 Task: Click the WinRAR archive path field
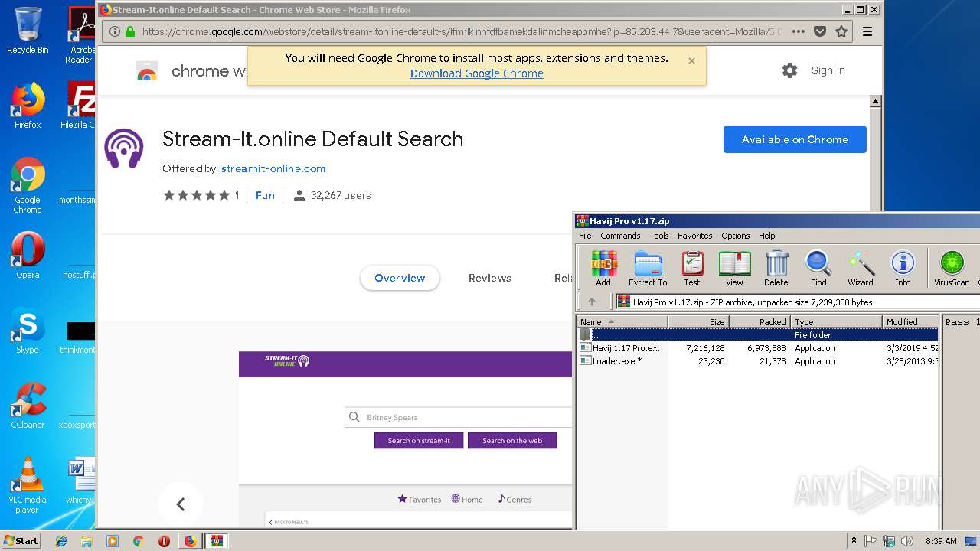click(x=796, y=302)
